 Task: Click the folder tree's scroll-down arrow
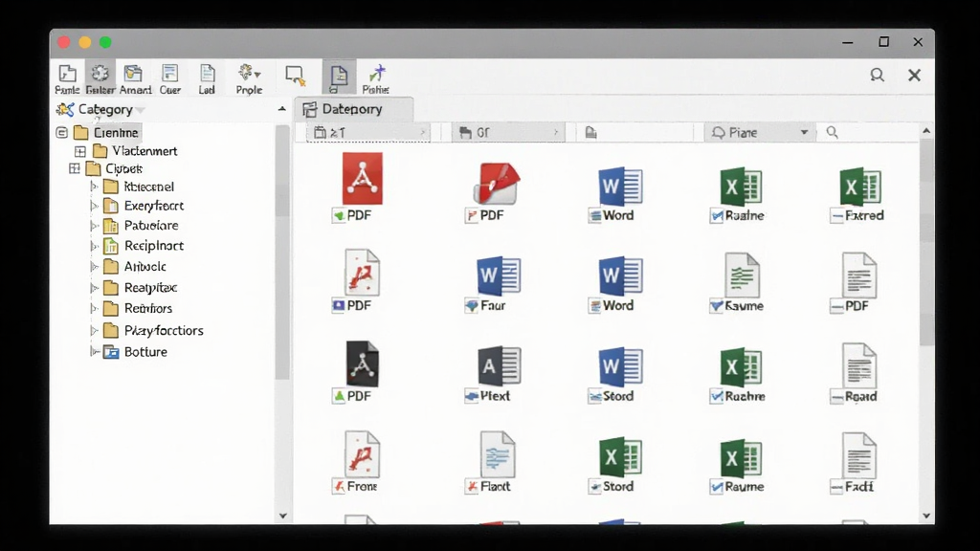pos(282,516)
